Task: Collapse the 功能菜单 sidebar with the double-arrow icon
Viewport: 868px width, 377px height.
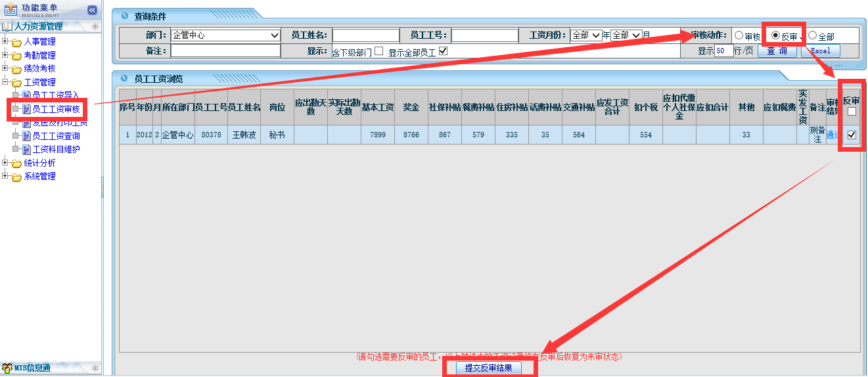Action: click(x=92, y=10)
